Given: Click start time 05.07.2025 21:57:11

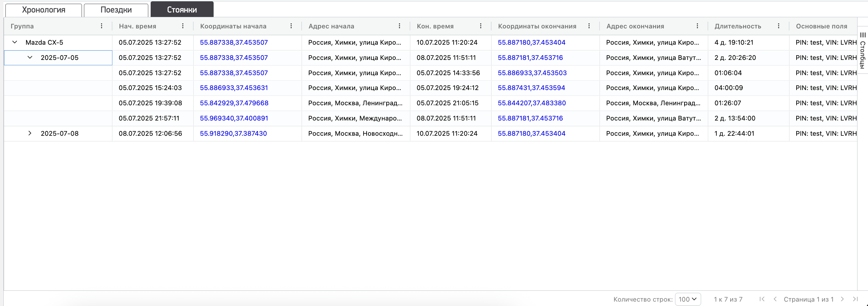Looking at the screenshot, I should (149, 118).
